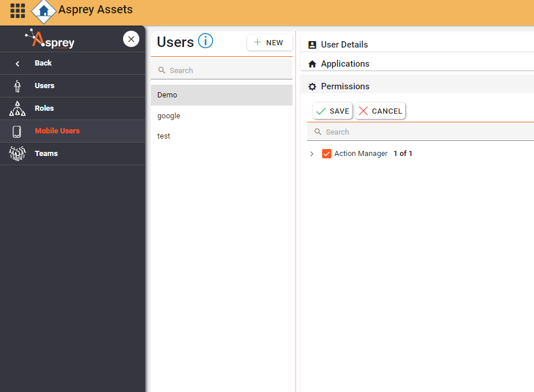Click the Permissions gear icon
The image size is (534, 392).
[x=312, y=86]
